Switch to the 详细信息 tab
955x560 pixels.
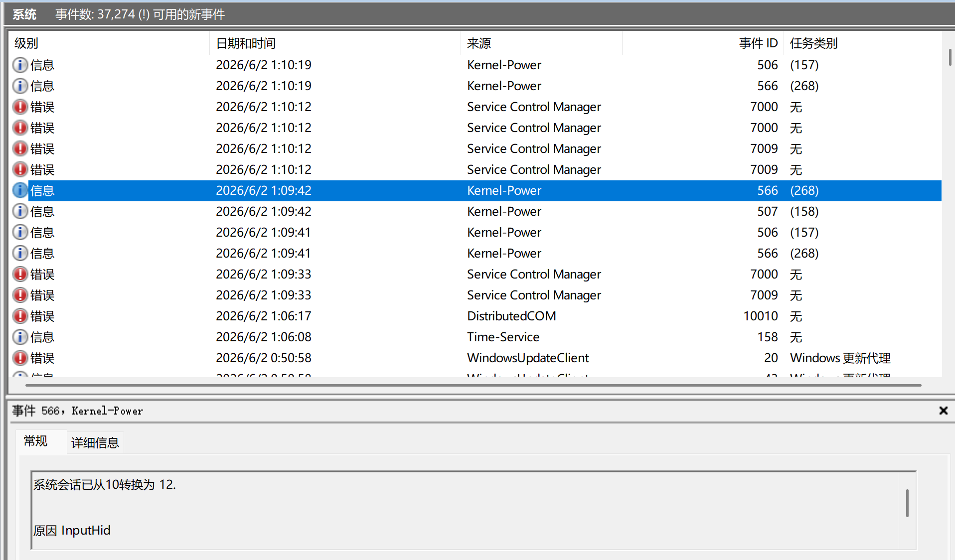95,442
